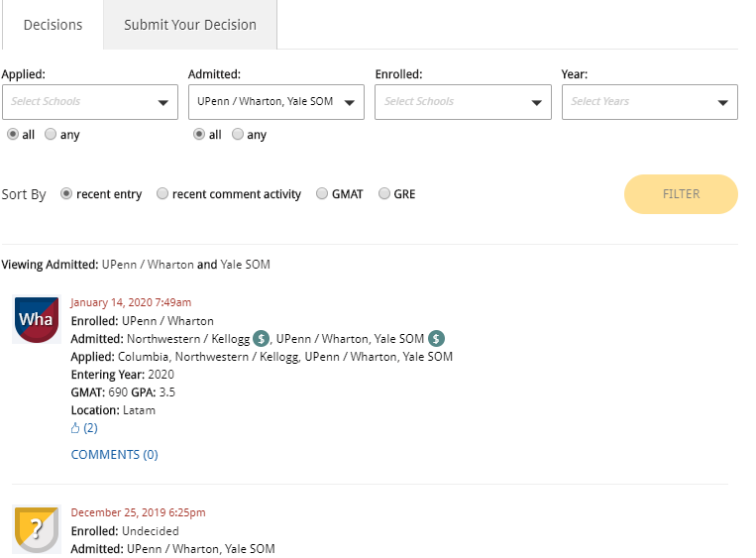Open the Enrolled schools dropdown

463,102
